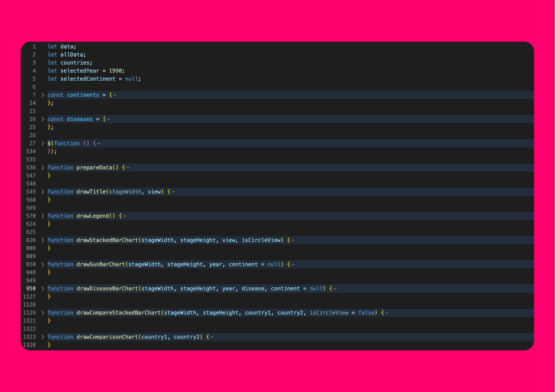Click the ellipsis after drawComparisonChart's opening brace
Viewport: 555px width, 392px height.
[x=212, y=337]
